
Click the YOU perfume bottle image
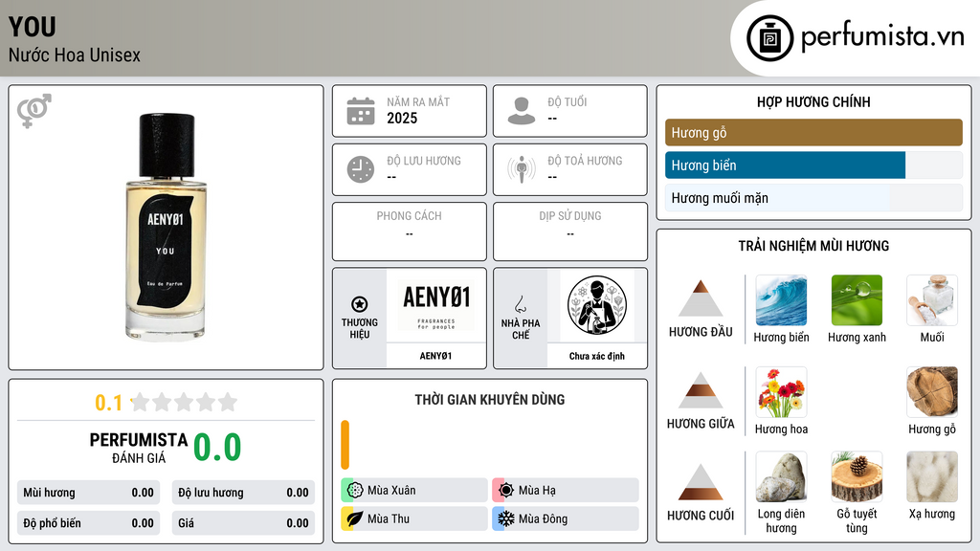pyautogui.click(x=166, y=228)
